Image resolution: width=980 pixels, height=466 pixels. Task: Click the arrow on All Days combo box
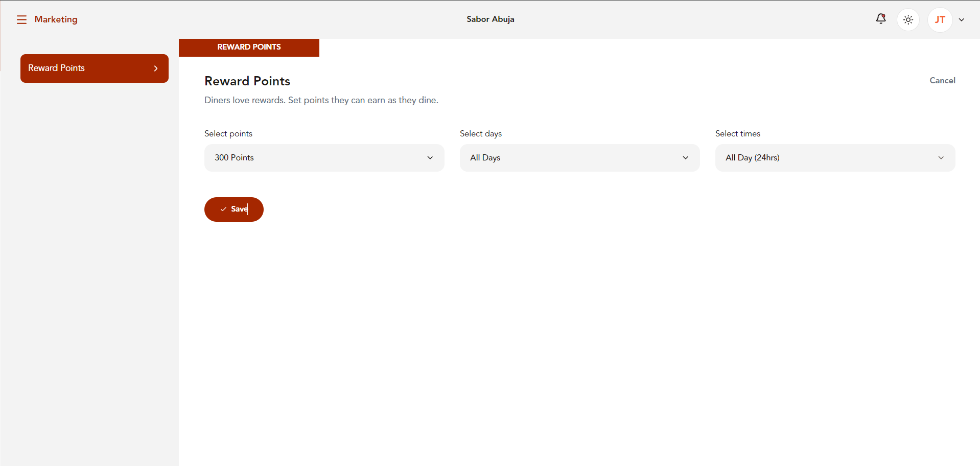686,158
